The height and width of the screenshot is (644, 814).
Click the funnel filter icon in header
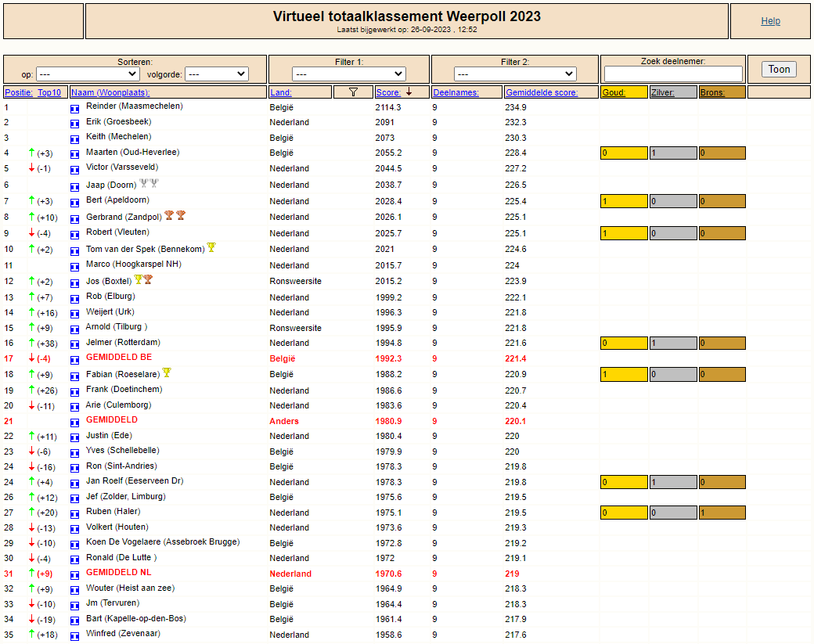[x=353, y=92]
